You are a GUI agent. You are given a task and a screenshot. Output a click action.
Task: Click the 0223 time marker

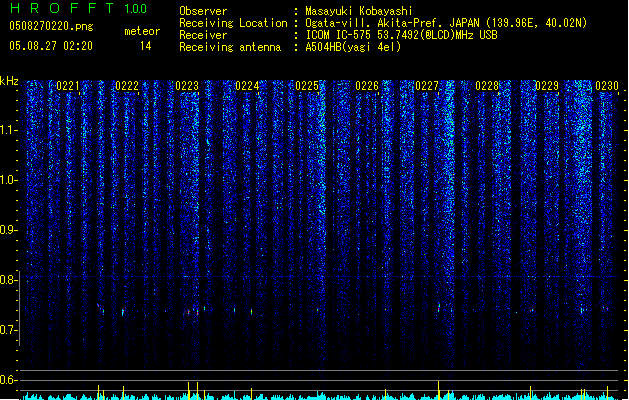click(187, 86)
